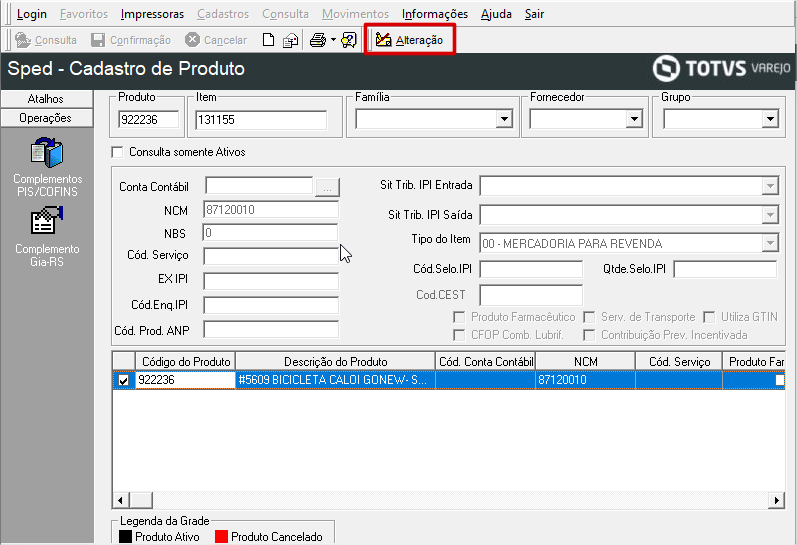797x545 pixels.
Task: Click the Alteração toolbar button
Action: 409,40
